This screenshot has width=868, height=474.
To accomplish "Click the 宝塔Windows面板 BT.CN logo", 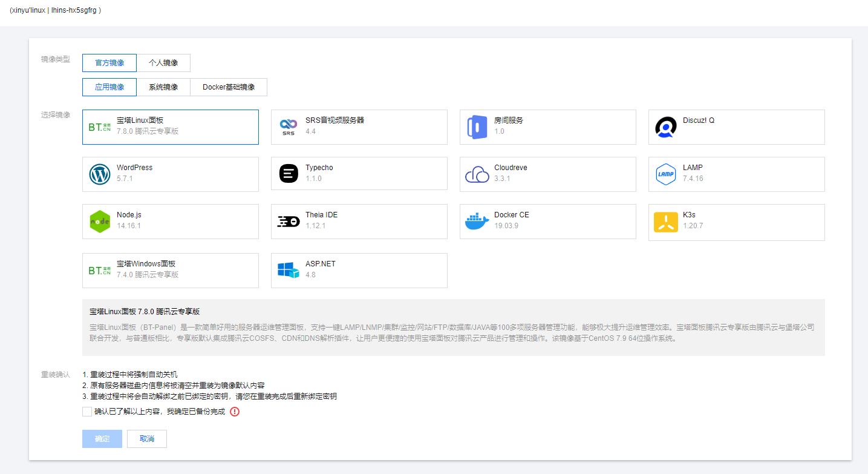I will tap(100, 271).
